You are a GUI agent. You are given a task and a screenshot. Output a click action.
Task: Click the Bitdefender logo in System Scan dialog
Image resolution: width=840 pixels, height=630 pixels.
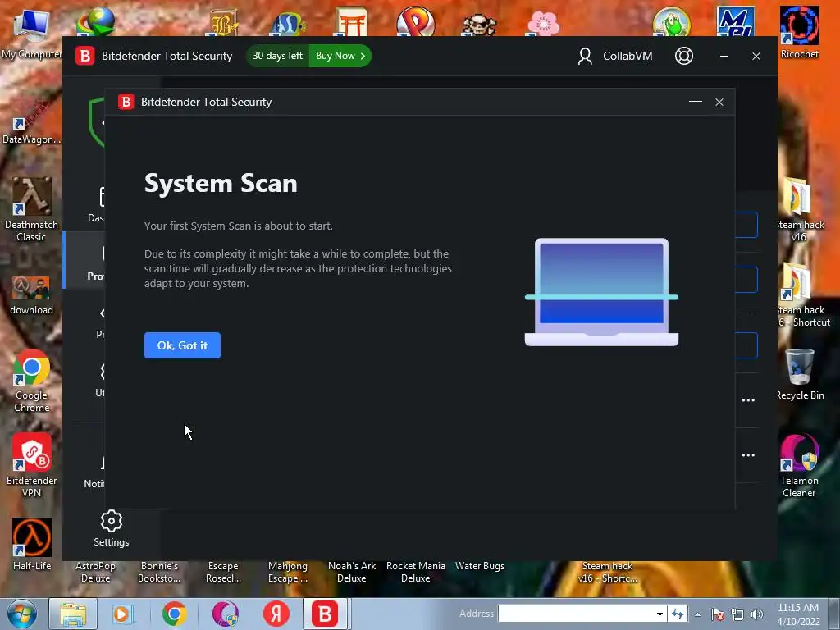pos(126,102)
